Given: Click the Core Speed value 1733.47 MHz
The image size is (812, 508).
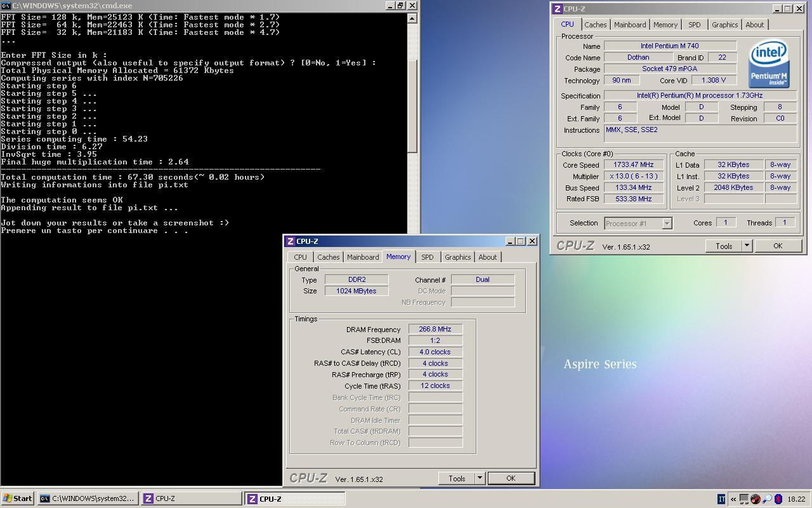Looking at the screenshot, I should pos(634,164).
